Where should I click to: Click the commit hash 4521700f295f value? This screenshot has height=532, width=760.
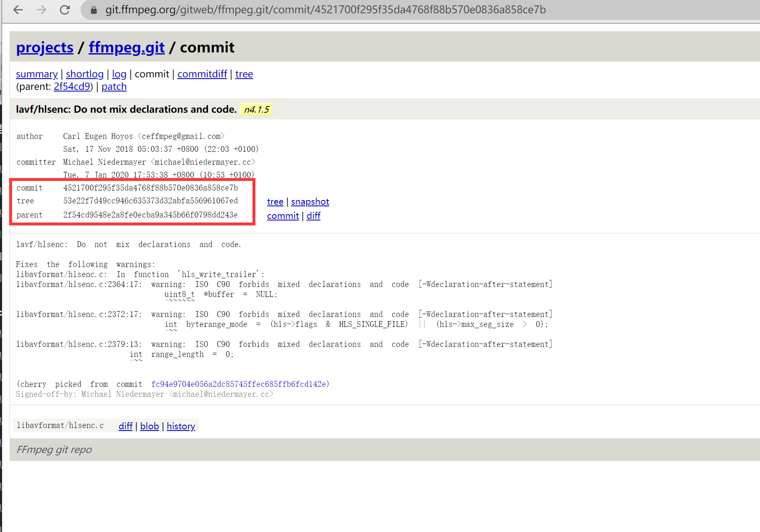point(151,188)
